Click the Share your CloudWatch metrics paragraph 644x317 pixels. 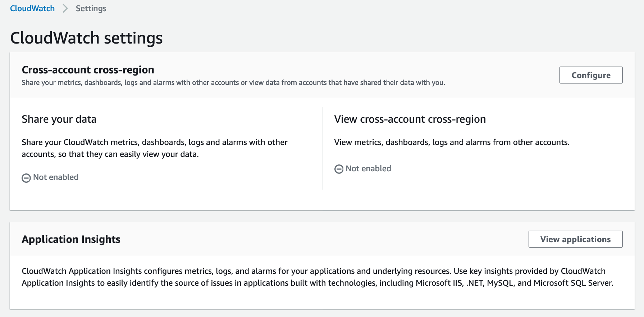[x=154, y=148]
